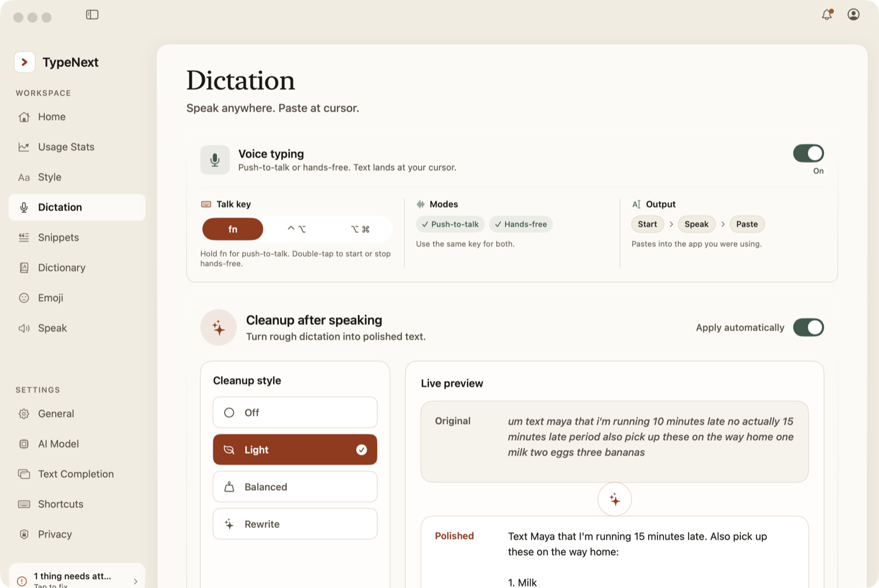Open General settings
The height and width of the screenshot is (588, 879).
(77, 413)
